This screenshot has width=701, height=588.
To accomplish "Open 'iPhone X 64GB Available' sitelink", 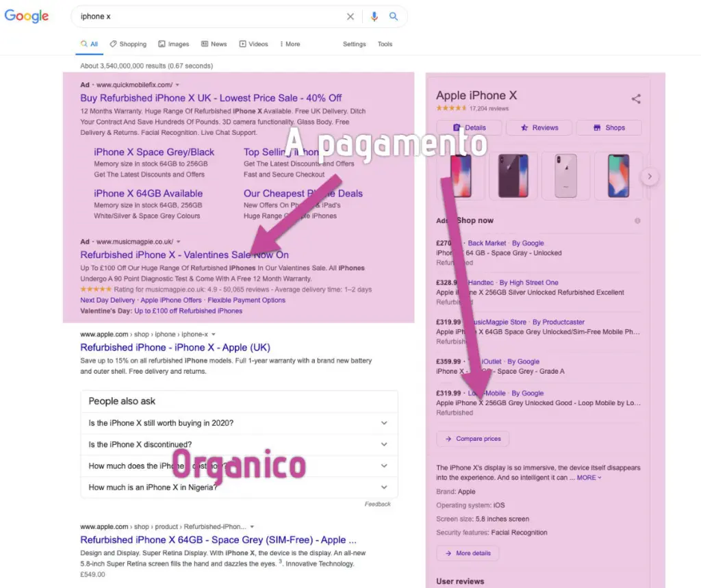I will coord(149,194).
